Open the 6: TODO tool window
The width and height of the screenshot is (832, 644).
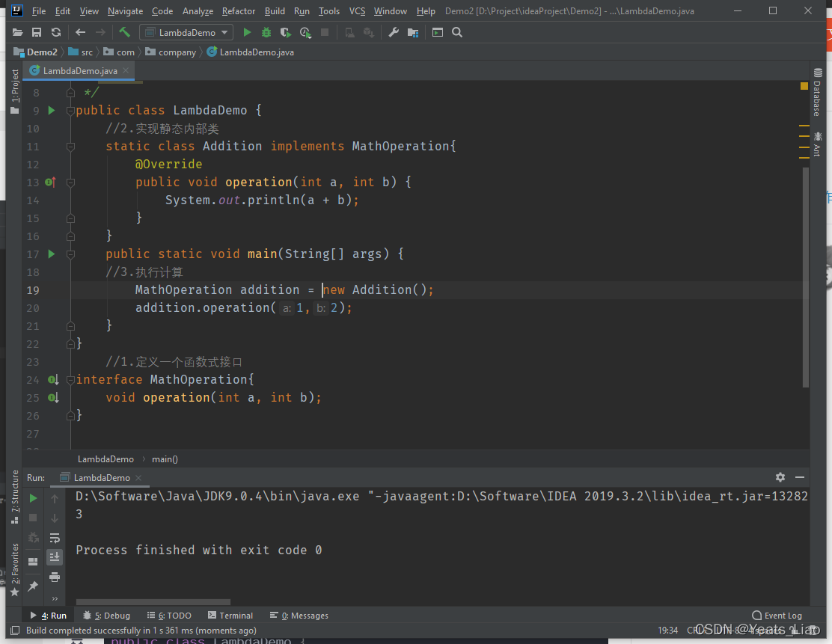tap(169, 616)
